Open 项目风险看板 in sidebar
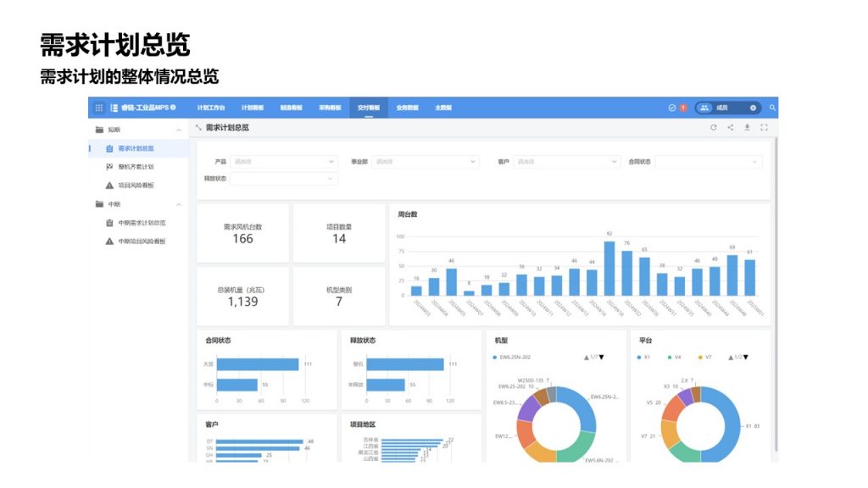868x488 pixels. point(138,186)
